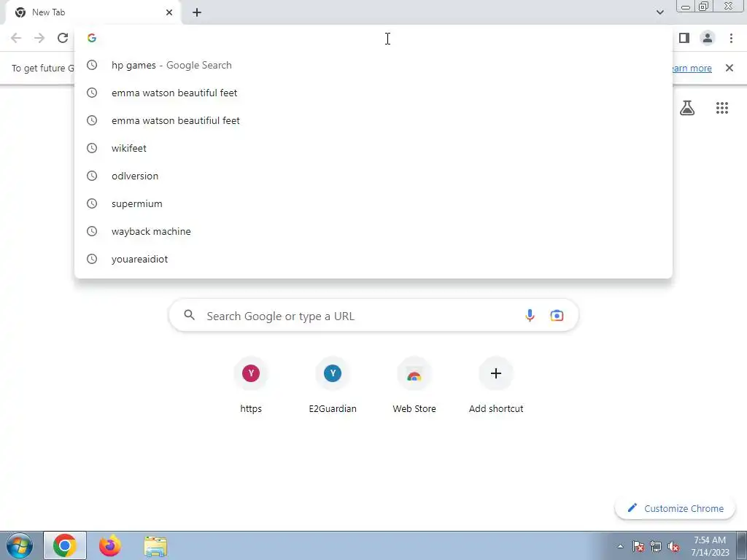The width and height of the screenshot is (747, 560).
Task: Go back with the back arrow
Action: pyautogui.click(x=16, y=38)
